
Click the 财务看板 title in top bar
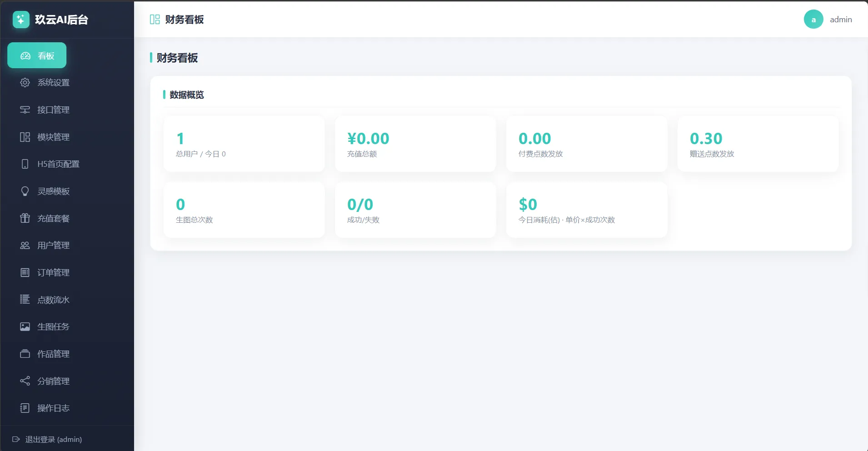pyautogui.click(x=185, y=20)
